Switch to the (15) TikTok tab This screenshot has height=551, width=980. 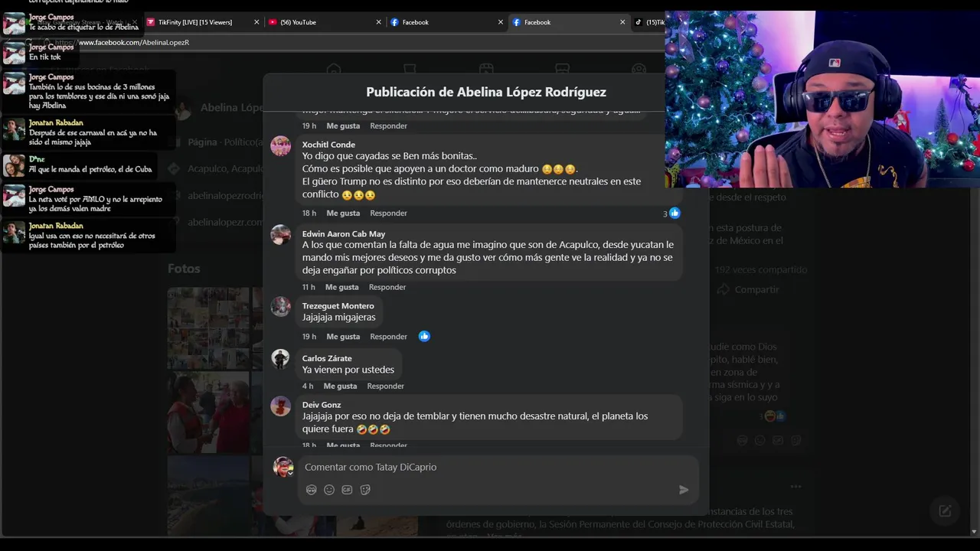(x=648, y=22)
